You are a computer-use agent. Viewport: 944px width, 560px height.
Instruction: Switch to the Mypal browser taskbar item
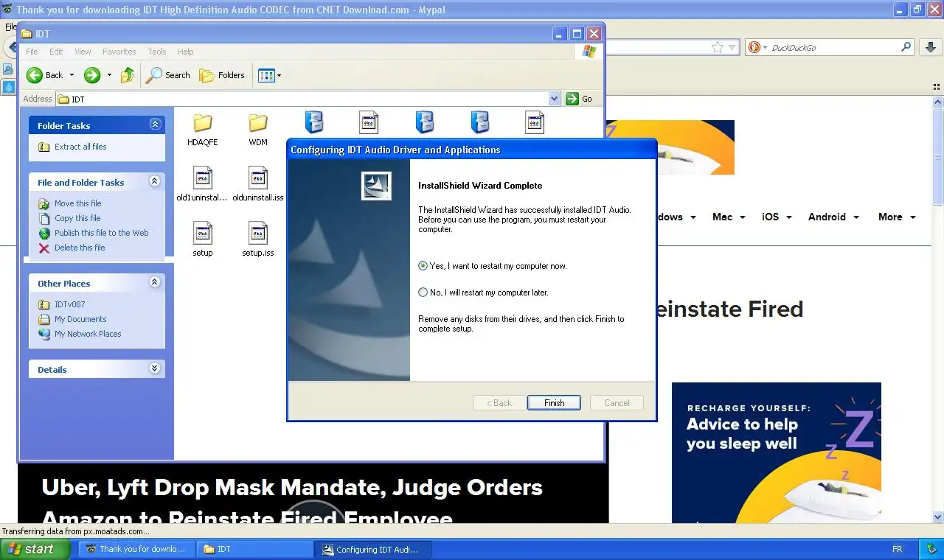click(x=137, y=549)
